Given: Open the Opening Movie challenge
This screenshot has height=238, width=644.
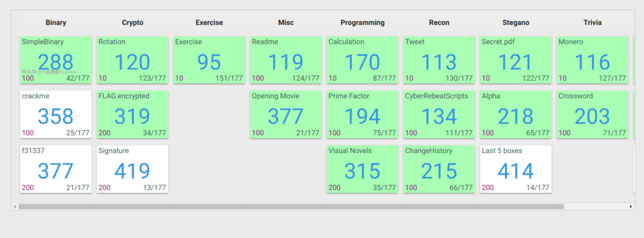Looking at the screenshot, I should point(286,114).
